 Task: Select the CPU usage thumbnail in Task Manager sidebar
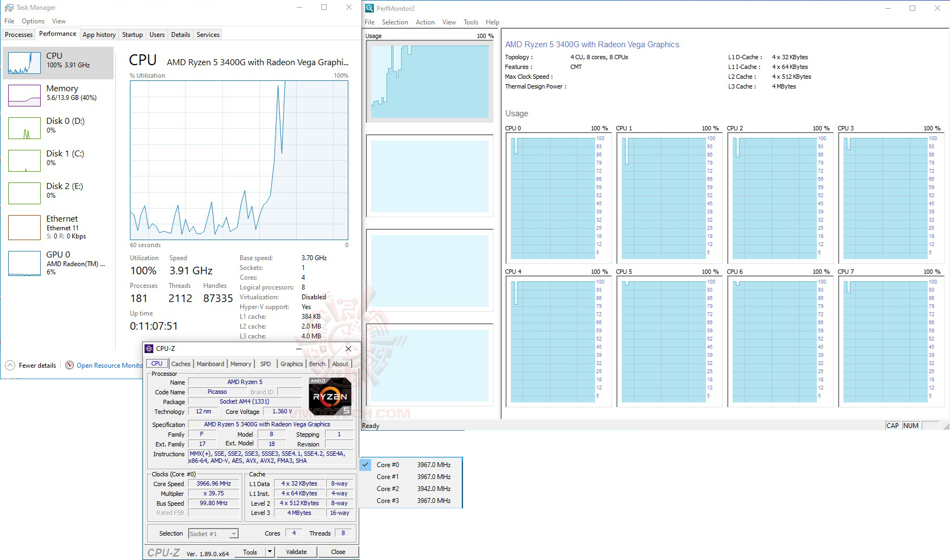24,63
